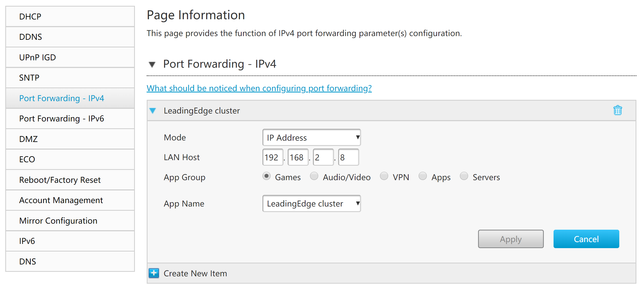Image resolution: width=644 pixels, height=285 pixels.
Task: Open the ECO menu item
Action: point(70,159)
